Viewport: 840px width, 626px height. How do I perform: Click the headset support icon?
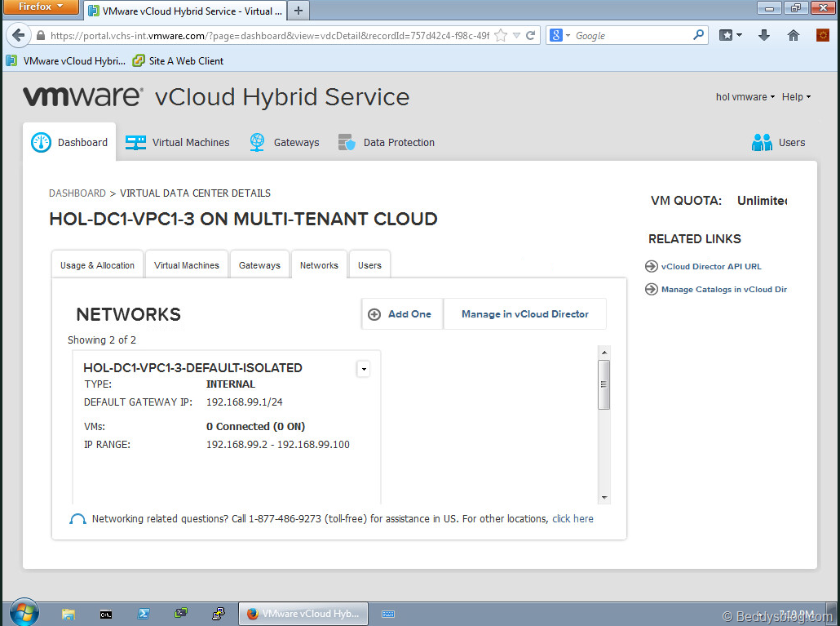point(77,519)
